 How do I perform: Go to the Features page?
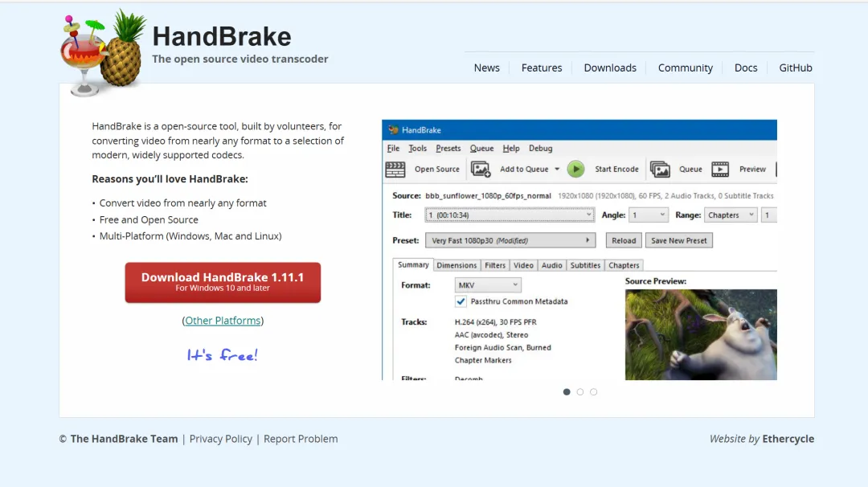click(x=542, y=68)
